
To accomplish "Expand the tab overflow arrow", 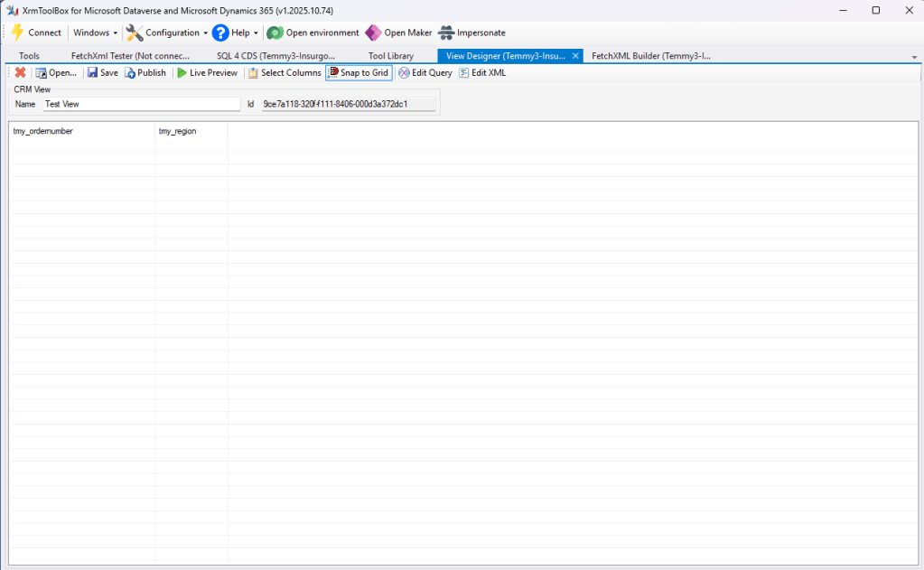I will (x=914, y=57).
